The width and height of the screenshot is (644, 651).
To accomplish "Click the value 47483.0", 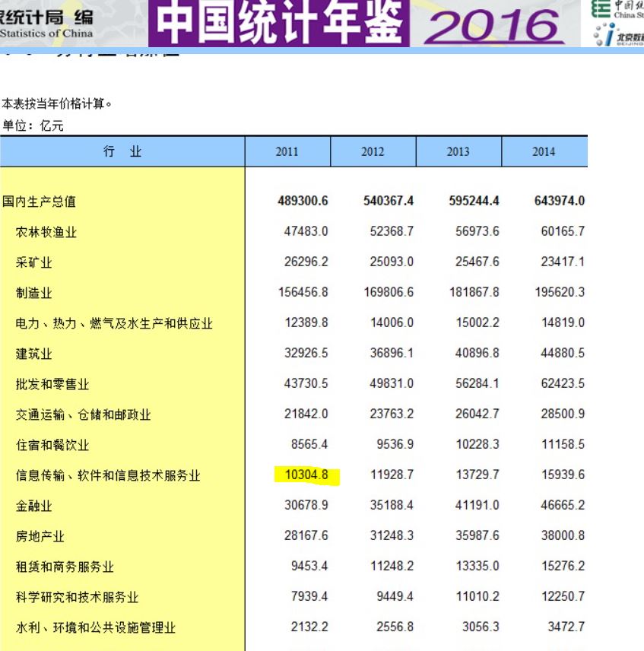I will (x=306, y=231).
